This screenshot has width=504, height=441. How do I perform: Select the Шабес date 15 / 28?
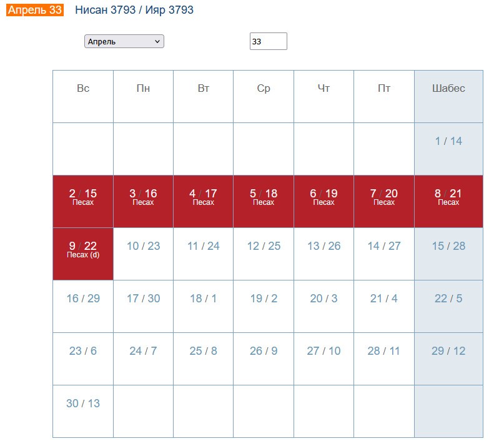click(x=448, y=246)
